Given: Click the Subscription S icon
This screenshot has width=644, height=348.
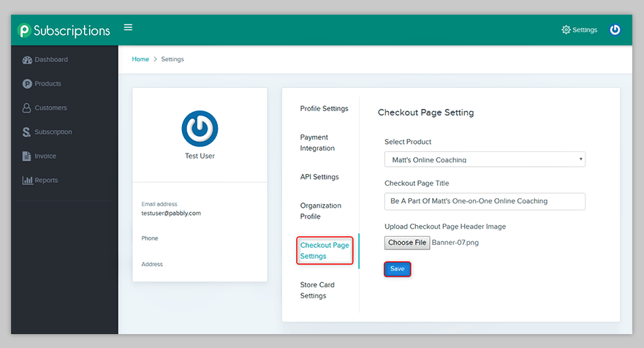Looking at the screenshot, I should coord(27,132).
